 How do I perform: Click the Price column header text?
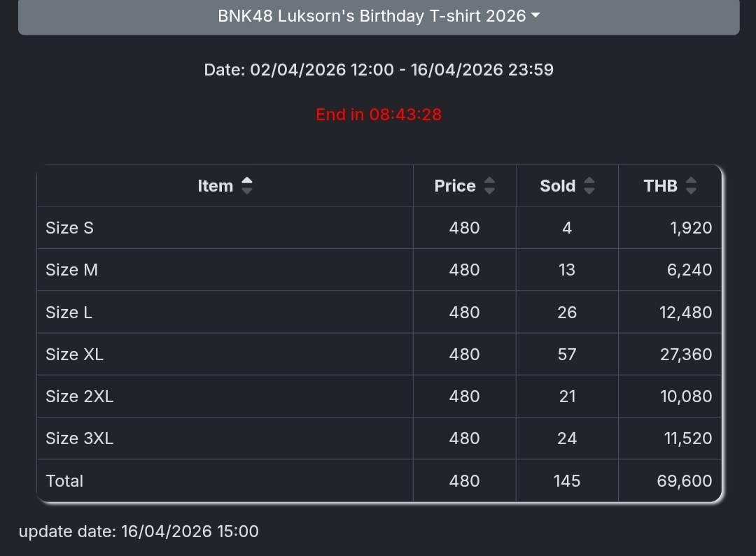[454, 186]
